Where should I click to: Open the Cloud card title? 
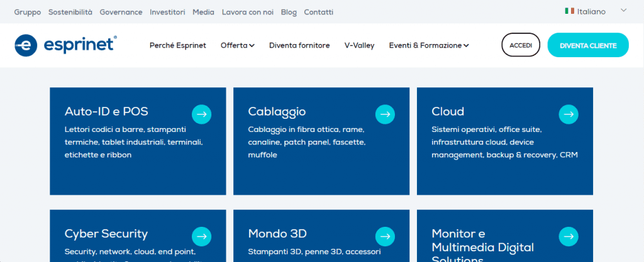point(448,112)
